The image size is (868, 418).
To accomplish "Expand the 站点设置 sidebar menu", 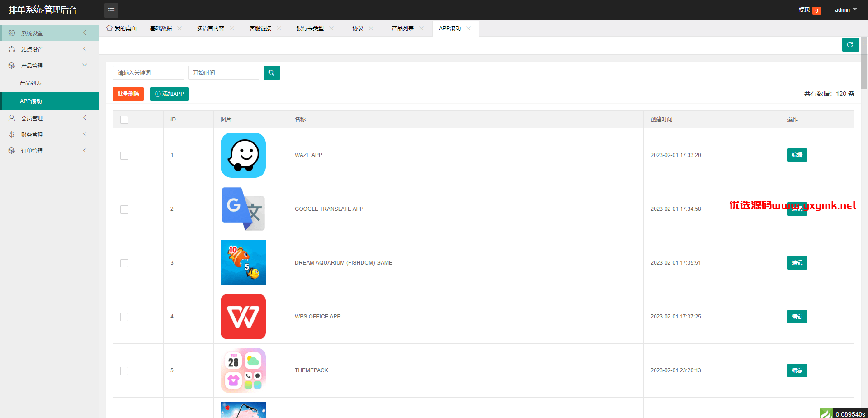I will click(x=50, y=49).
